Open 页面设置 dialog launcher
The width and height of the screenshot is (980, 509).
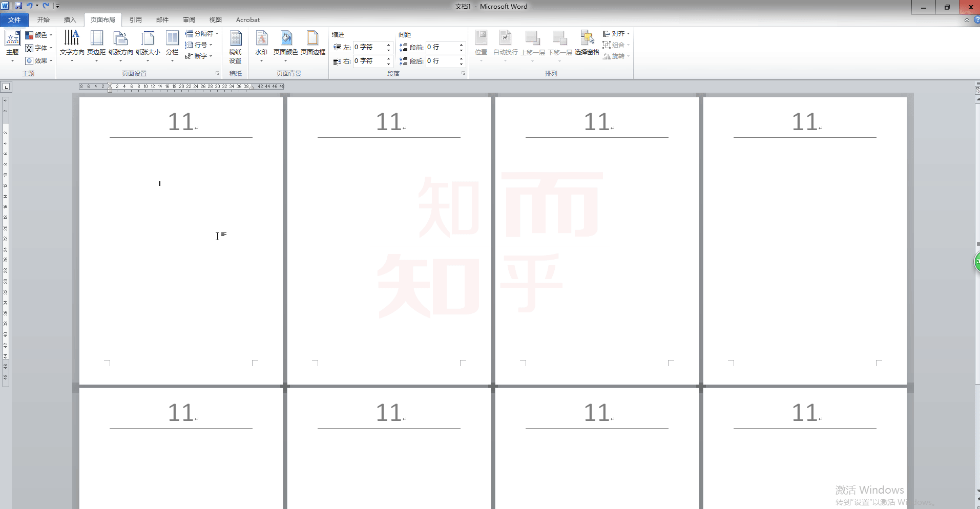[x=217, y=73]
